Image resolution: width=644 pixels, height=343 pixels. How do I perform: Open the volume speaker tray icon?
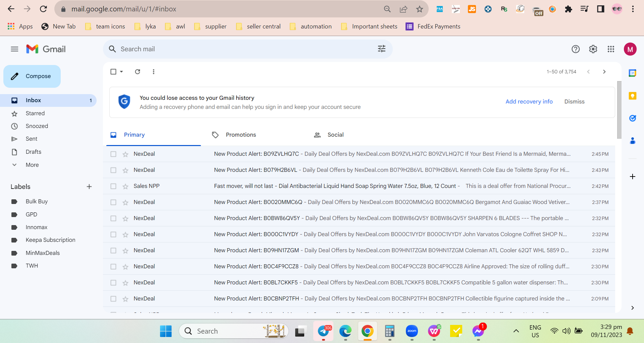click(x=567, y=331)
